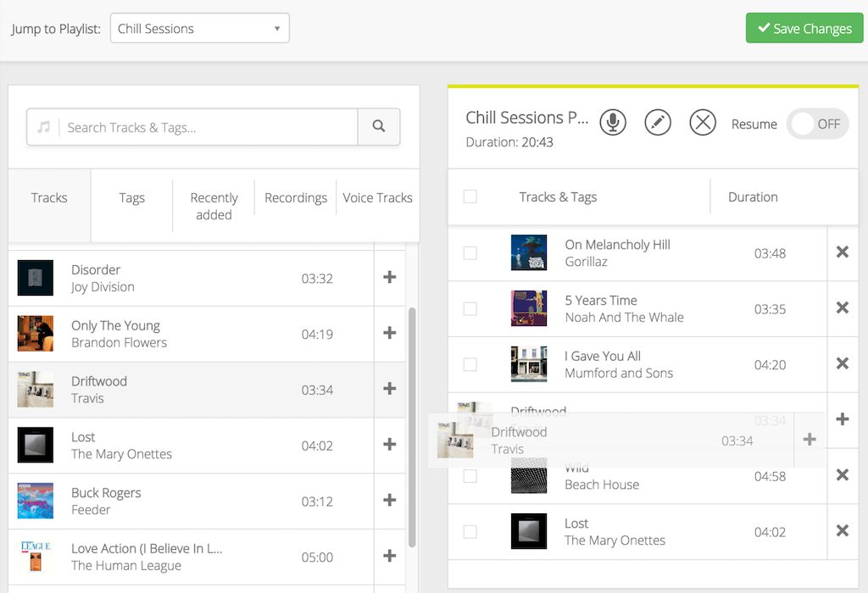Add Disorder by Joy Division with plus
Screen dimensions: 868x593
point(389,278)
